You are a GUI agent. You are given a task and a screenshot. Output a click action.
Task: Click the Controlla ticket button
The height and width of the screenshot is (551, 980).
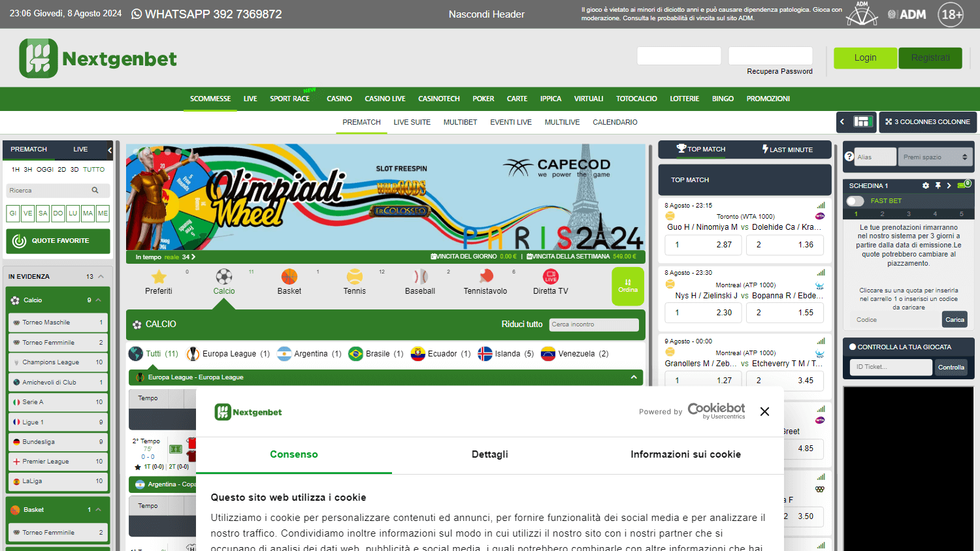point(951,367)
